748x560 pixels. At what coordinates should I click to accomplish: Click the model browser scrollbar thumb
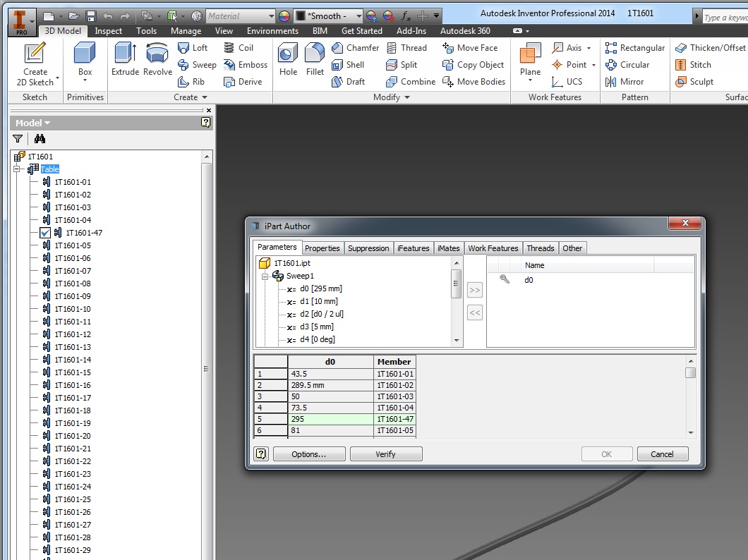(x=206, y=368)
